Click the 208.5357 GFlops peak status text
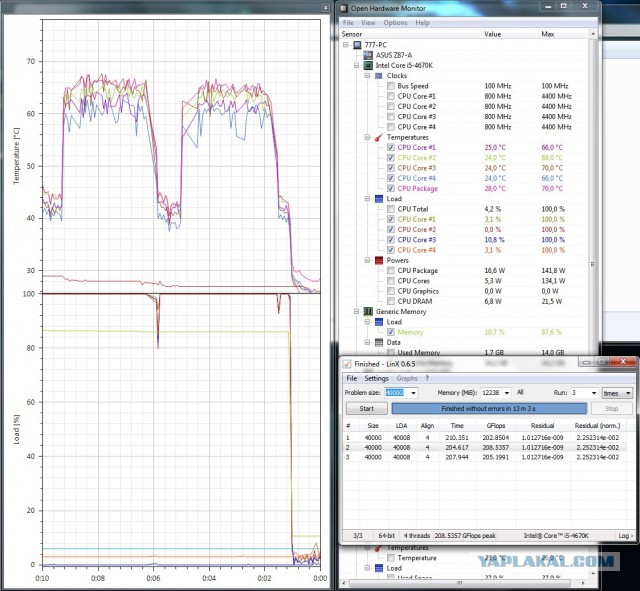The width and height of the screenshot is (640, 591). click(465, 535)
